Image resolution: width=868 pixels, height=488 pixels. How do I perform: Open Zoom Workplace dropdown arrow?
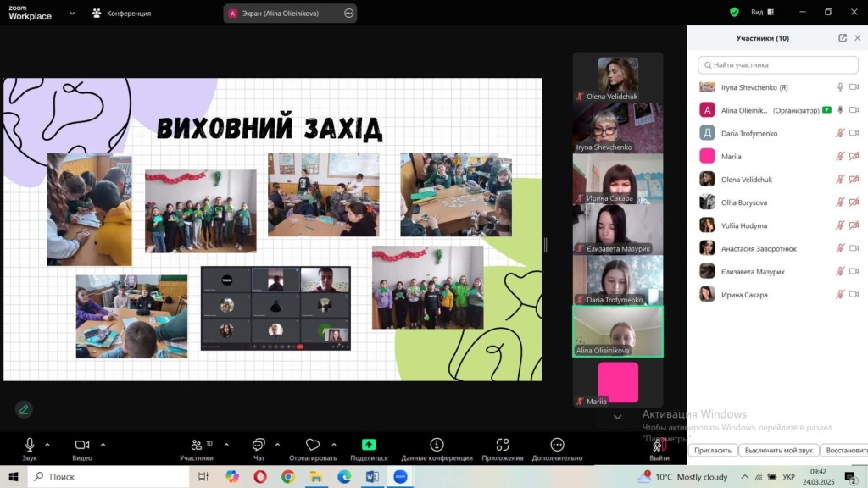(x=72, y=14)
